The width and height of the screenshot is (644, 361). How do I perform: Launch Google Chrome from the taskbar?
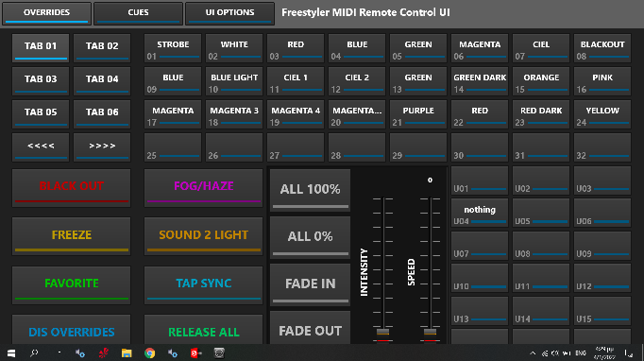[x=150, y=353]
